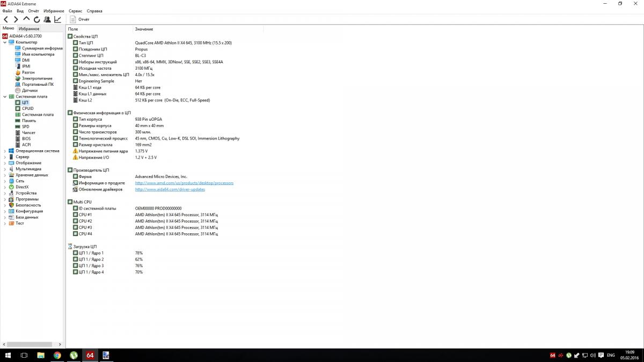Screen dimensions: 644x362
Task: Click the plug icon next to Электропитание
Action: pyautogui.click(x=18, y=78)
